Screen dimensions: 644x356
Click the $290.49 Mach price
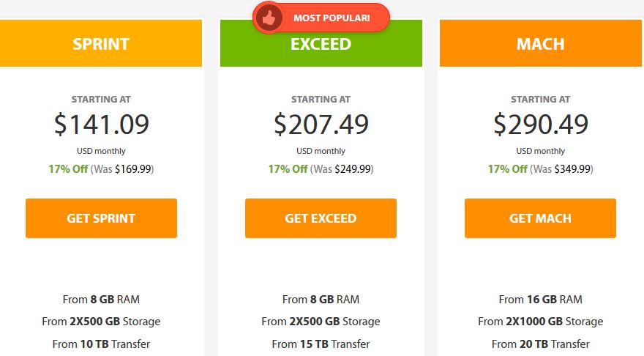[x=541, y=124]
